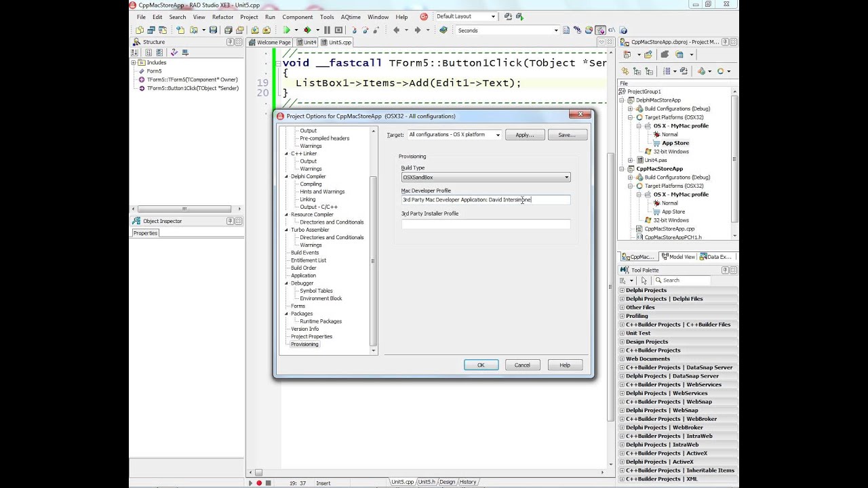Click the Back navigation arrow in the toolbar

click(x=397, y=30)
